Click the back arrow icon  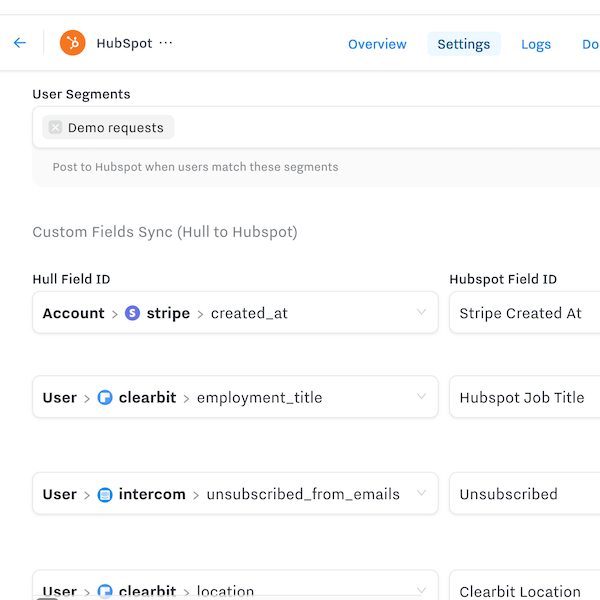(19, 43)
